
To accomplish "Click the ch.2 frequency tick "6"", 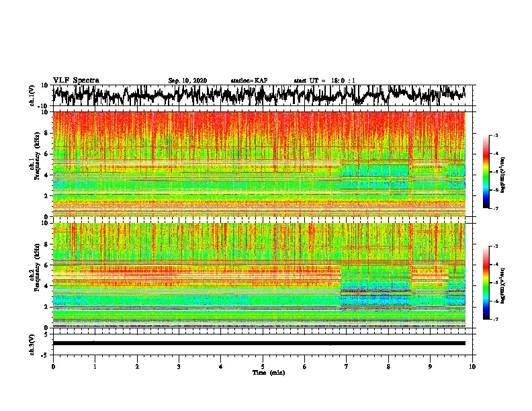I will click(47, 265).
